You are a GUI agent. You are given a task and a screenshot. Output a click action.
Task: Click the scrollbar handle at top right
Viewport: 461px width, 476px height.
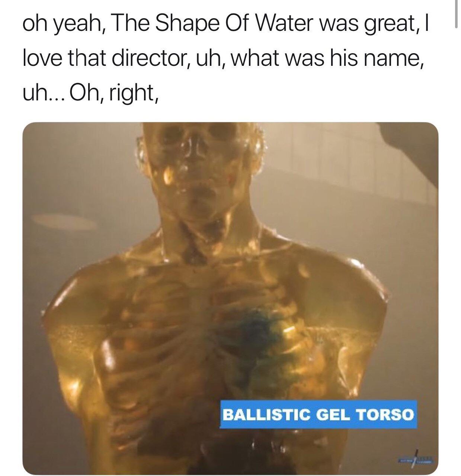(x=456, y=14)
